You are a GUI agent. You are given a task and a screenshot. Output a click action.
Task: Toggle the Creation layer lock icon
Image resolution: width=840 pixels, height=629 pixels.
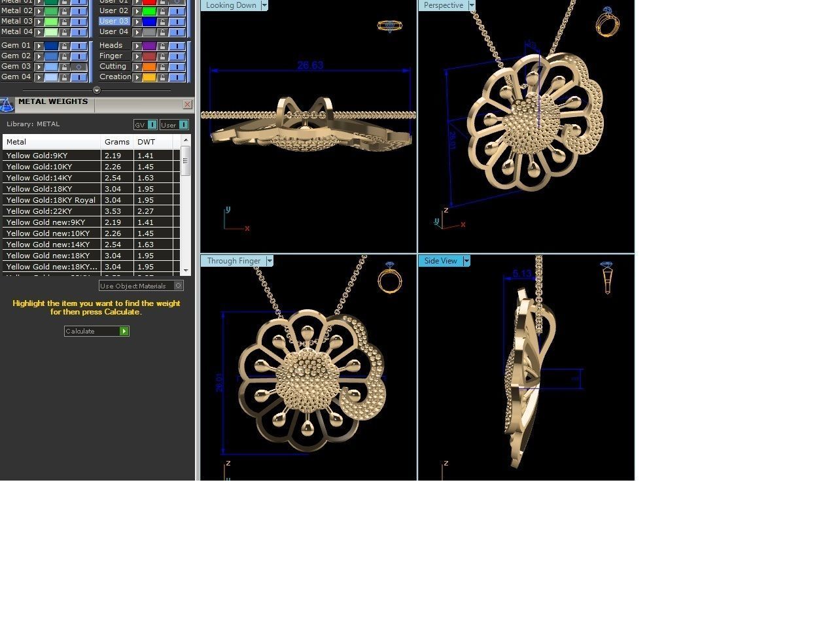pyautogui.click(x=163, y=77)
